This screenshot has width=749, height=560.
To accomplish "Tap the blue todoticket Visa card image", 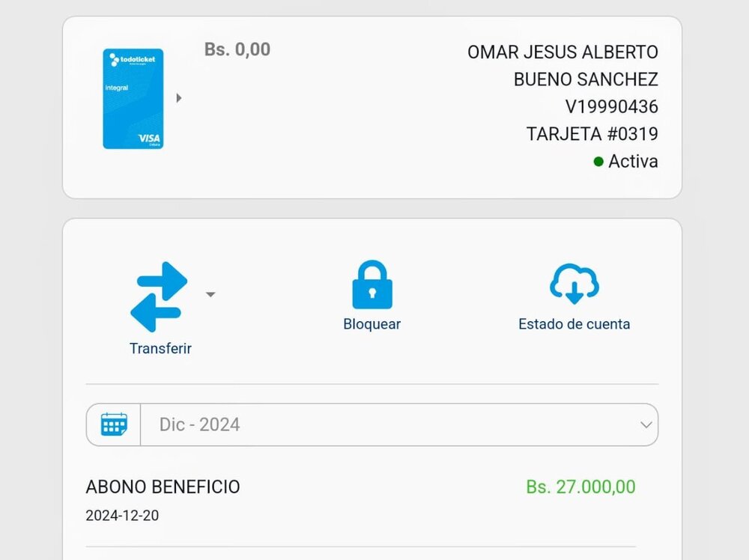I will click(x=133, y=98).
